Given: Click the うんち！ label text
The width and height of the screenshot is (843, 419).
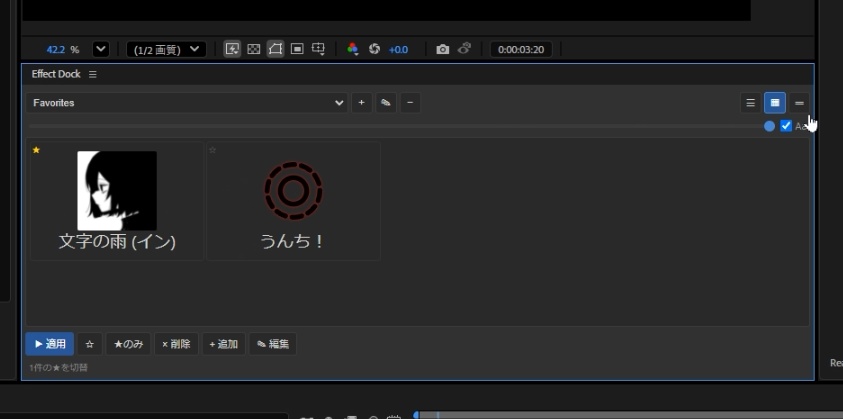Looking at the screenshot, I should (x=293, y=242).
